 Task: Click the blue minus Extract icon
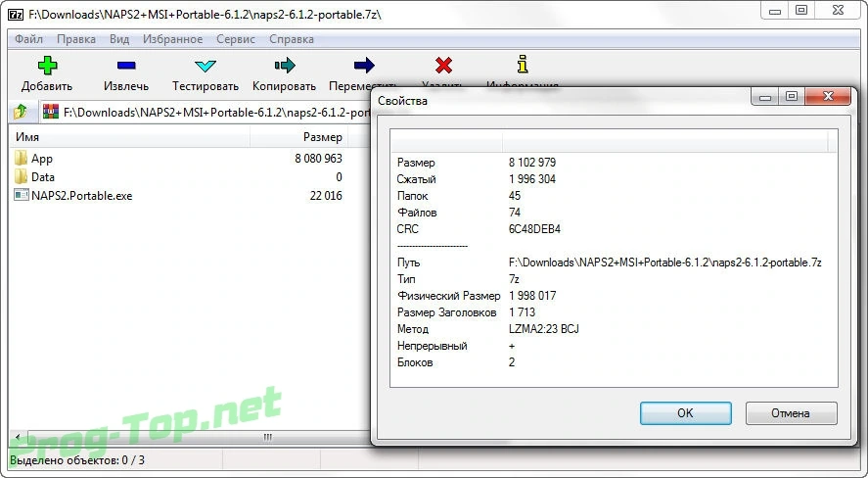point(126,66)
